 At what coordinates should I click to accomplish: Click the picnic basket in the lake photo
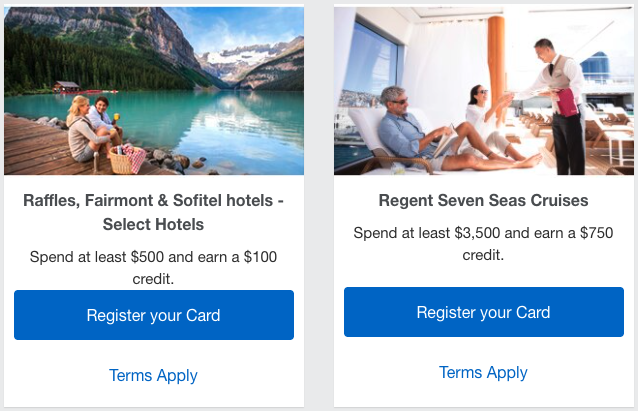tap(126, 157)
